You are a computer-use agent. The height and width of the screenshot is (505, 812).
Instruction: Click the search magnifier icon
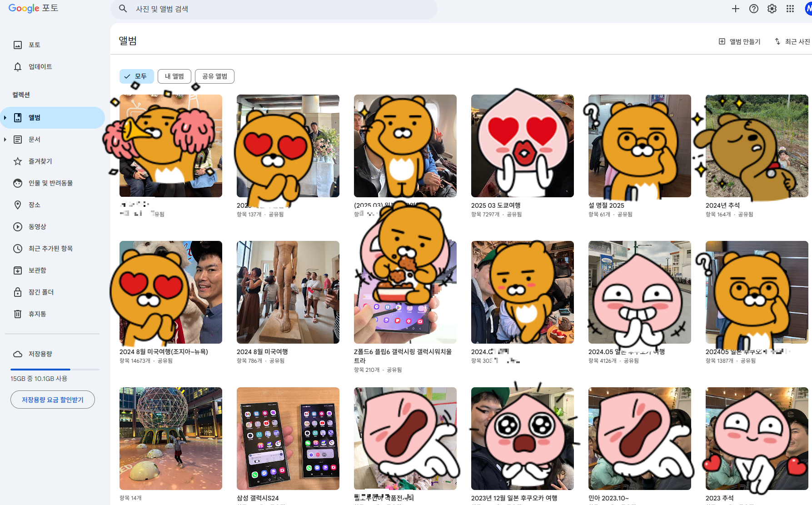(x=123, y=9)
